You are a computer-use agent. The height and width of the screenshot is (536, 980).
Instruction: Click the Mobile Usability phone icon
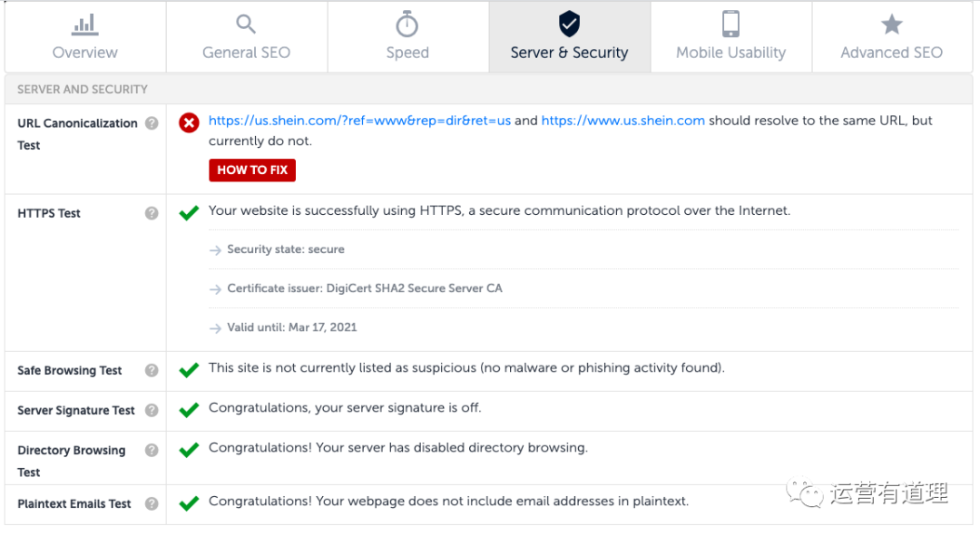click(730, 24)
